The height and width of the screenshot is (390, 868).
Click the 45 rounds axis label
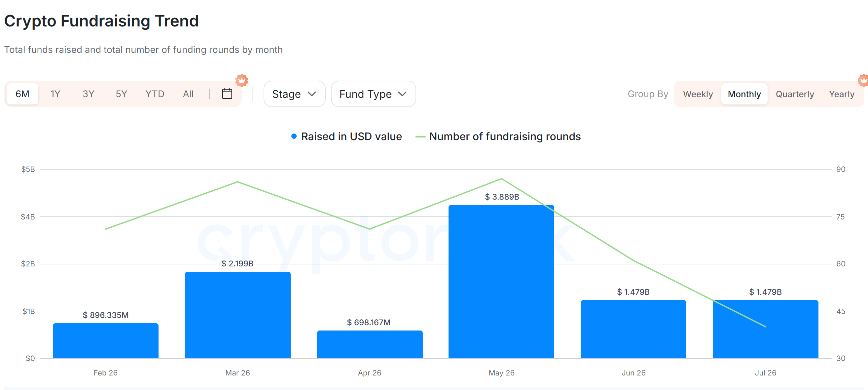coord(841,311)
